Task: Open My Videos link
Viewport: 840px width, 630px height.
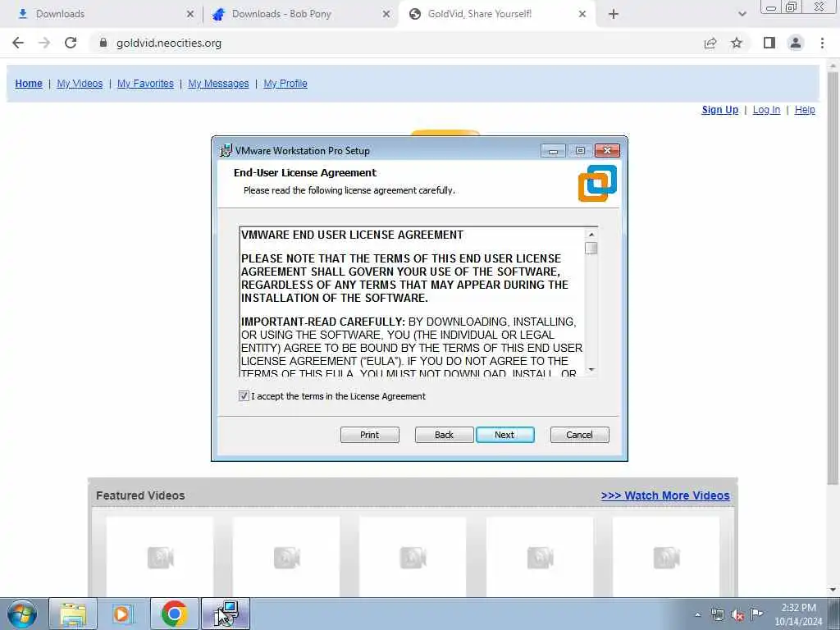Action: coord(80,84)
